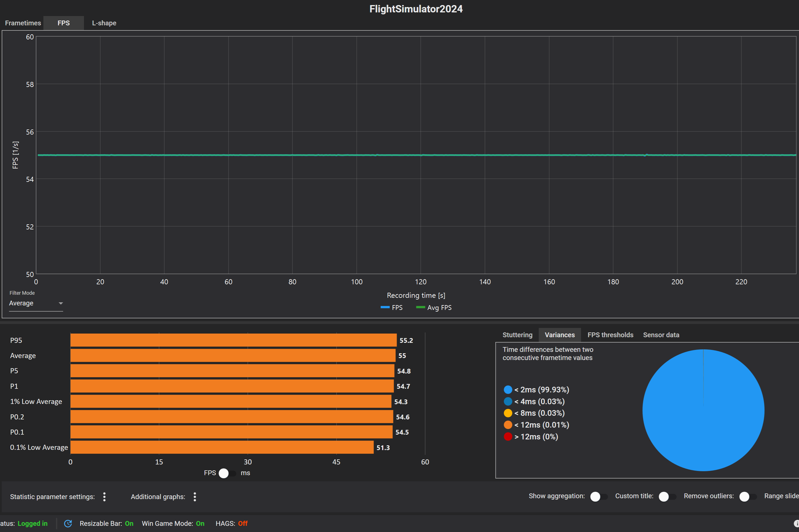
Task: Click the 1% Low Average bar
Action: point(231,401)
